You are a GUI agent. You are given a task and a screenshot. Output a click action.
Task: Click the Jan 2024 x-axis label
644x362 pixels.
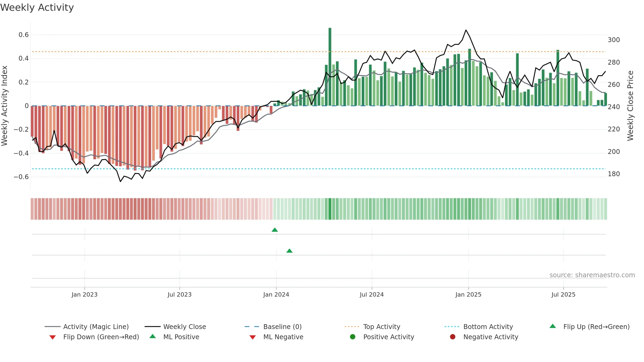276,294
